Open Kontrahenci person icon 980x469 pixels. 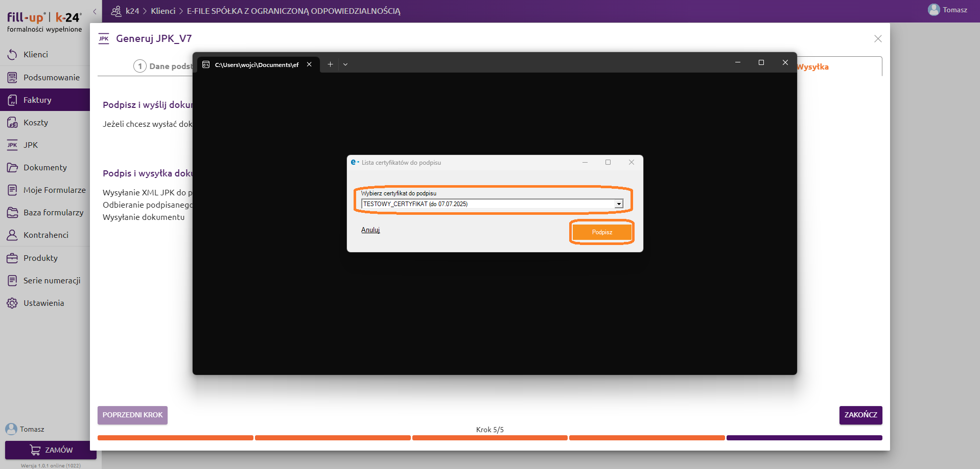click(12, 235)
